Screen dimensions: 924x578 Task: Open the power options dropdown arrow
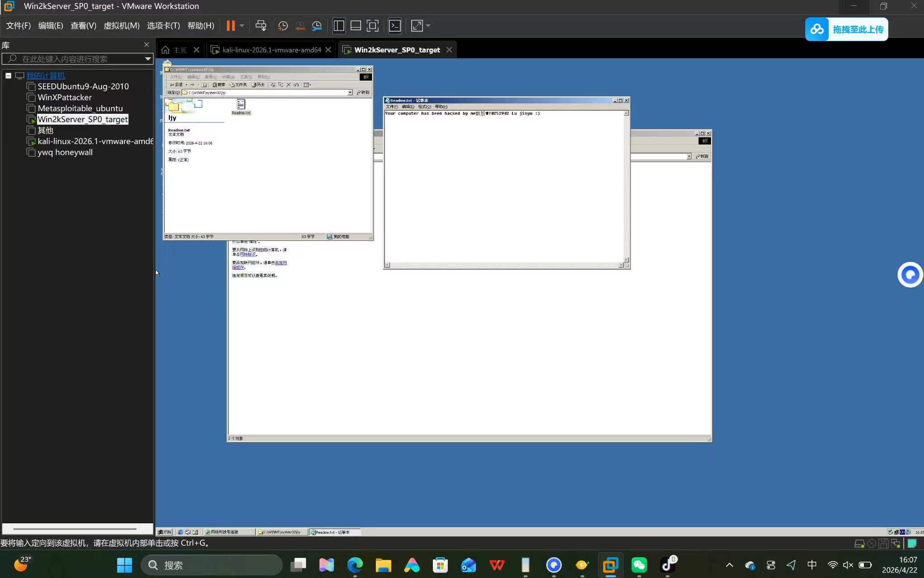(x=242, y=26)
